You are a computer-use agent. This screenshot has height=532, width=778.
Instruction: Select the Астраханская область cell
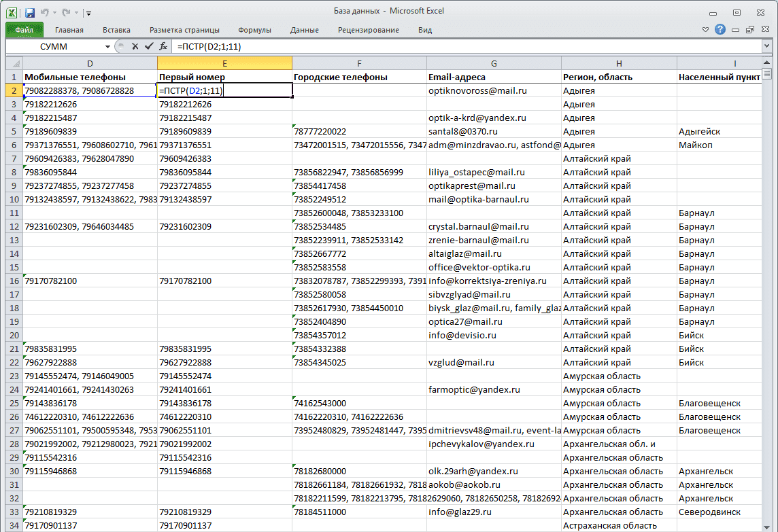pos(619,526)
